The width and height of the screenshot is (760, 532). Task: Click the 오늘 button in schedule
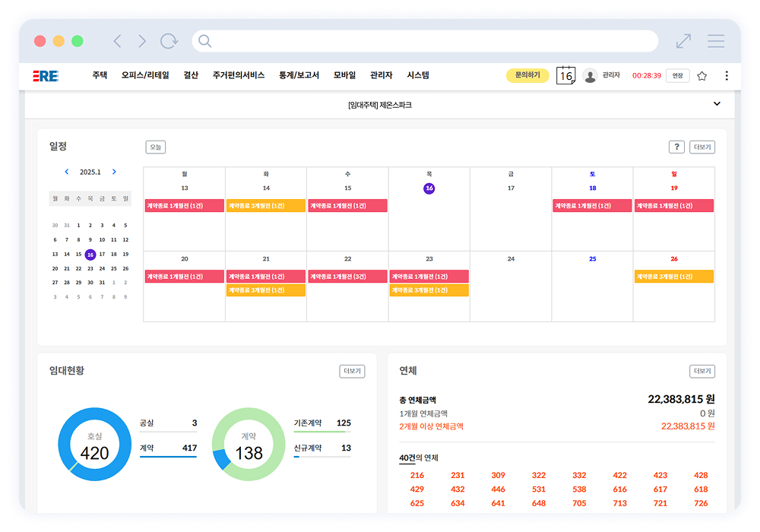(x=155, y=147)
